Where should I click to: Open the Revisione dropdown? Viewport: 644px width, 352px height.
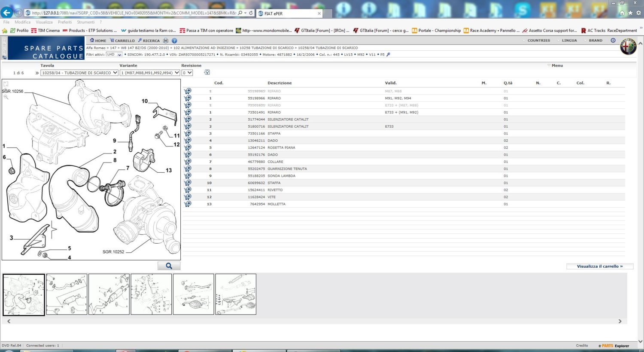click(187, 73)
